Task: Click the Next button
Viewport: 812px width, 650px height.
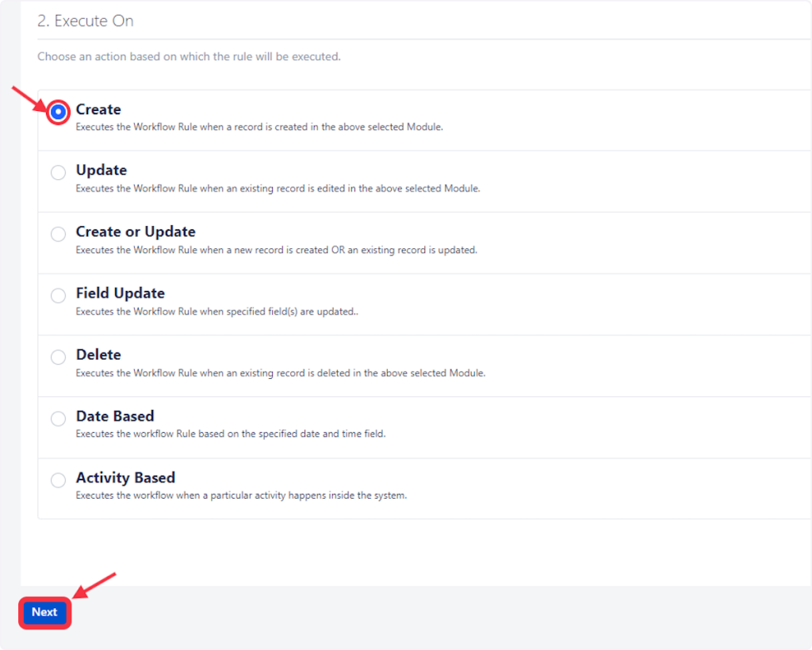Action: click(44, 612)
